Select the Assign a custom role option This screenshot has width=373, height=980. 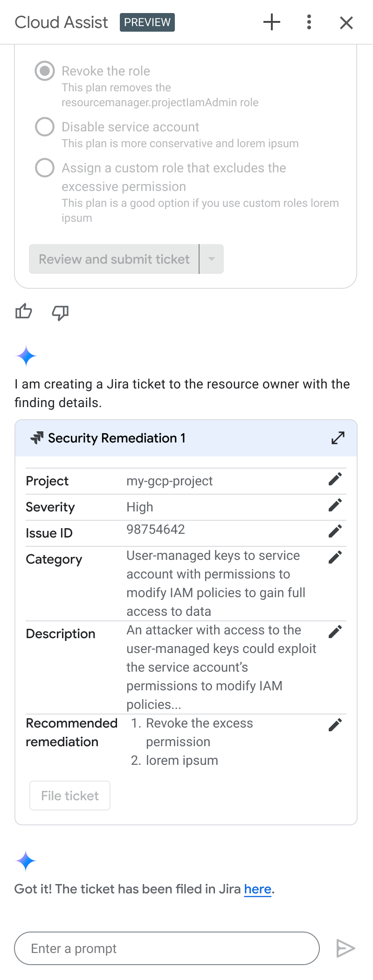tap(45, 168)
